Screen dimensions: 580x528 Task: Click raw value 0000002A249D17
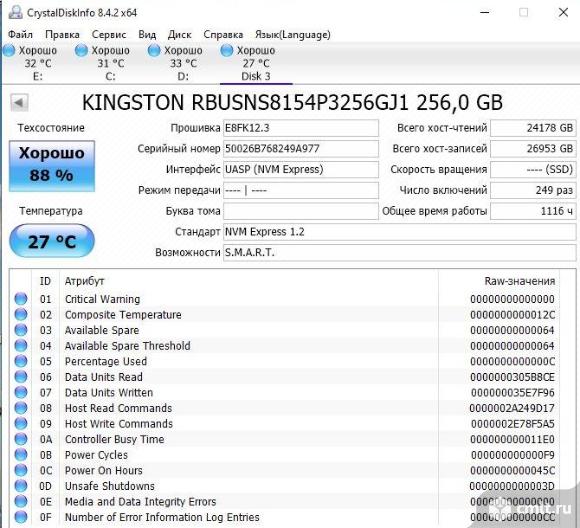point(512,408)
